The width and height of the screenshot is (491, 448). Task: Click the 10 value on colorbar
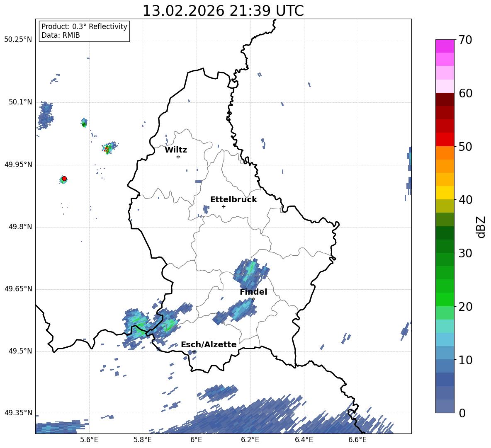[465, 360]
